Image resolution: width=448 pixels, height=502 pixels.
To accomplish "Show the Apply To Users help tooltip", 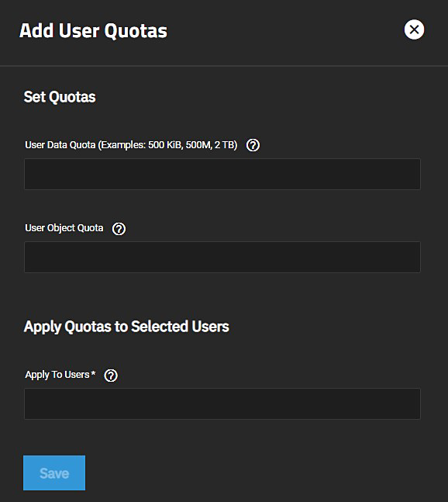I will pos(111,376).
